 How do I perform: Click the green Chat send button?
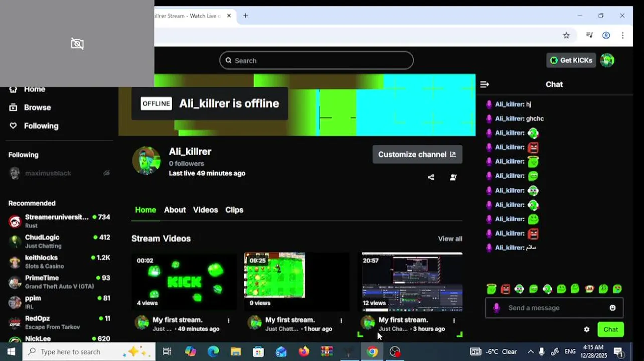coord(610,329)
